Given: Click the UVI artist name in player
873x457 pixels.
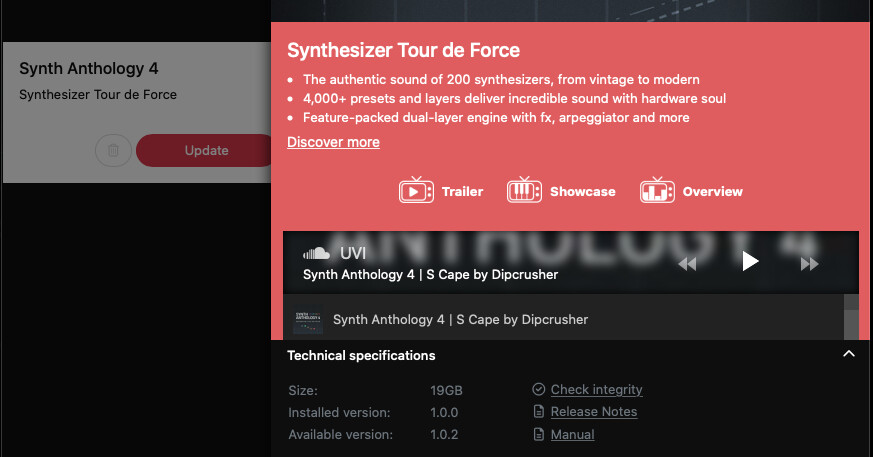Looking at the screenshot, I should (352, 253).
